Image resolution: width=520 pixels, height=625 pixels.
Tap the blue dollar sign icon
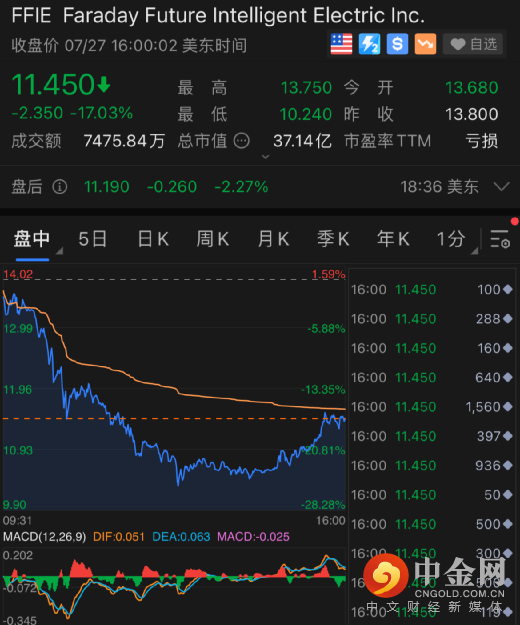pyautogui.click(x=397, y=44)
